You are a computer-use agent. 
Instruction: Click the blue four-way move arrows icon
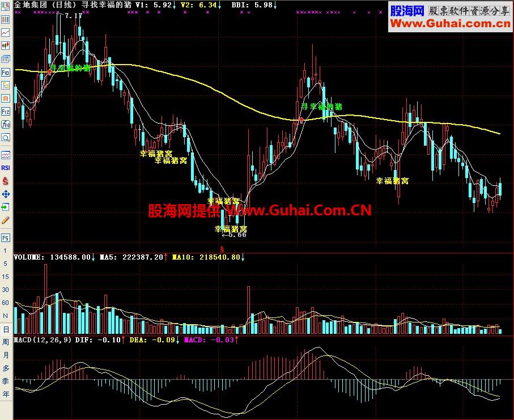pyautogui.click(x=5, y=194)
